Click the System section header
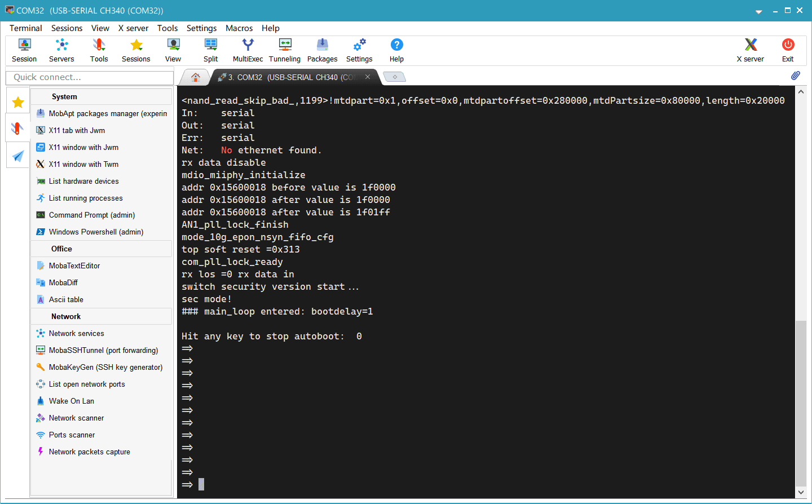Screen dimensions: 812x504 [101, 96]
